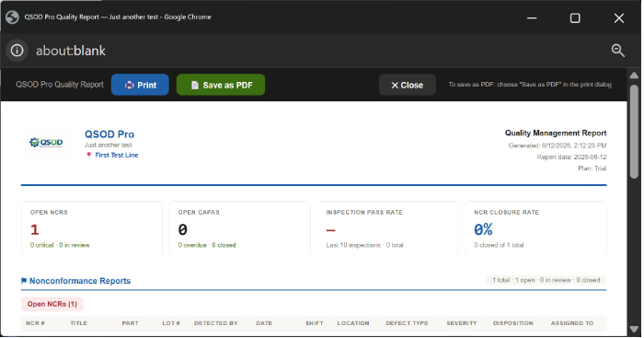Screen dimensions: 644x338
Task: Click the vertical scrollbar thumb
Action: pos(634,132)
